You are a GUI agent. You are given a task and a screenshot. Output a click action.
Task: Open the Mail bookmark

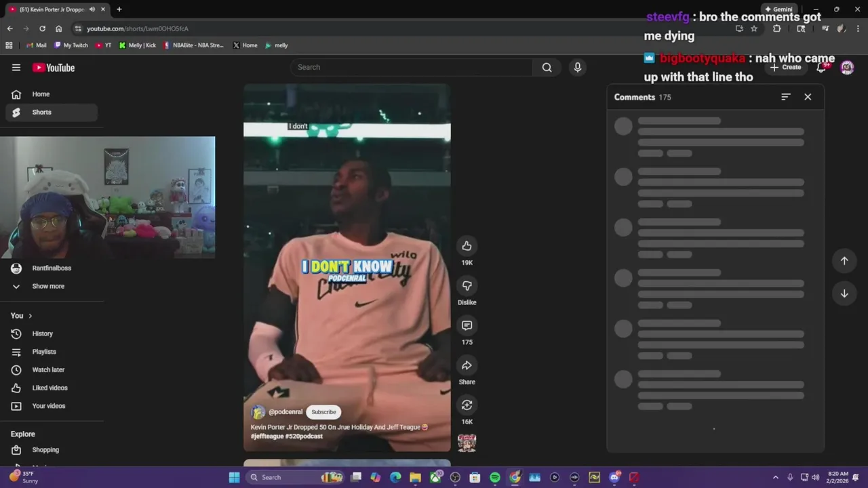click(x=37, y=45)
